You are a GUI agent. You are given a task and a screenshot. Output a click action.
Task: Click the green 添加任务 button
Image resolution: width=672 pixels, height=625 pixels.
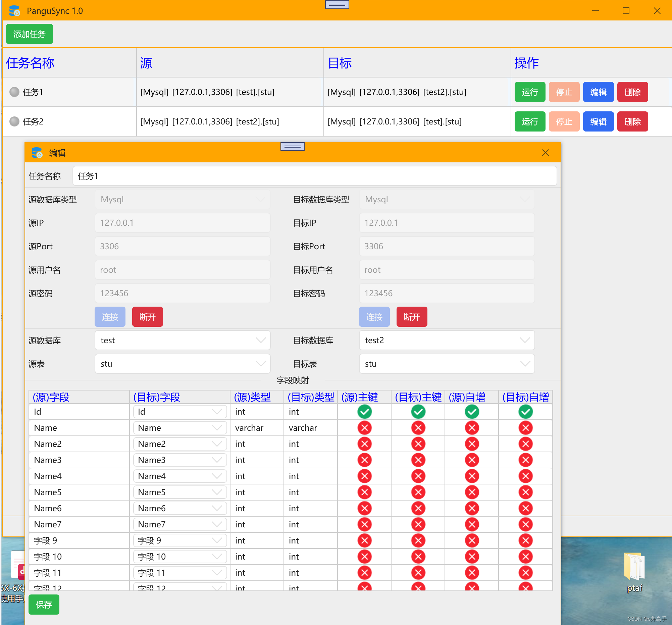[30, 34]
